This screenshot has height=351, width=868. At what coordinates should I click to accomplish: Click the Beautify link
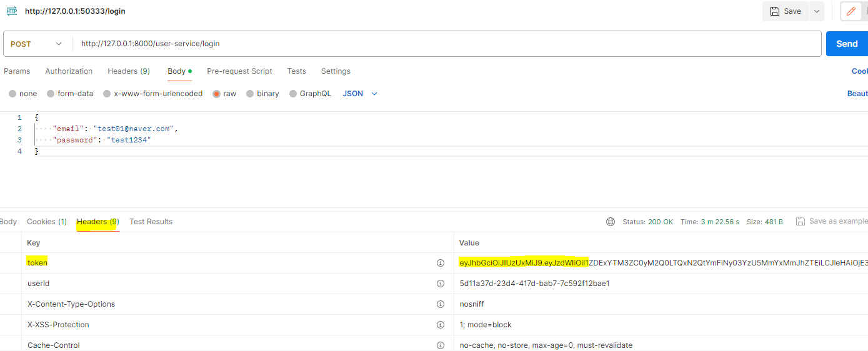click(x=857, y=94)
